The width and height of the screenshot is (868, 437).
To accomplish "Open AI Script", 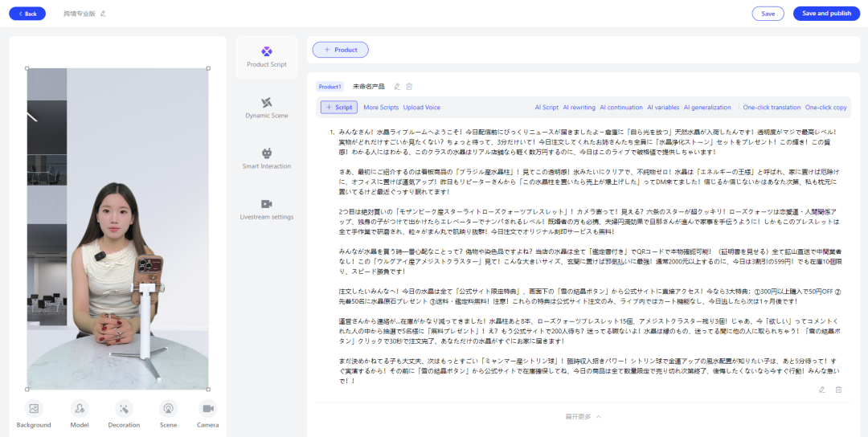I will click(x=547, y=108).
